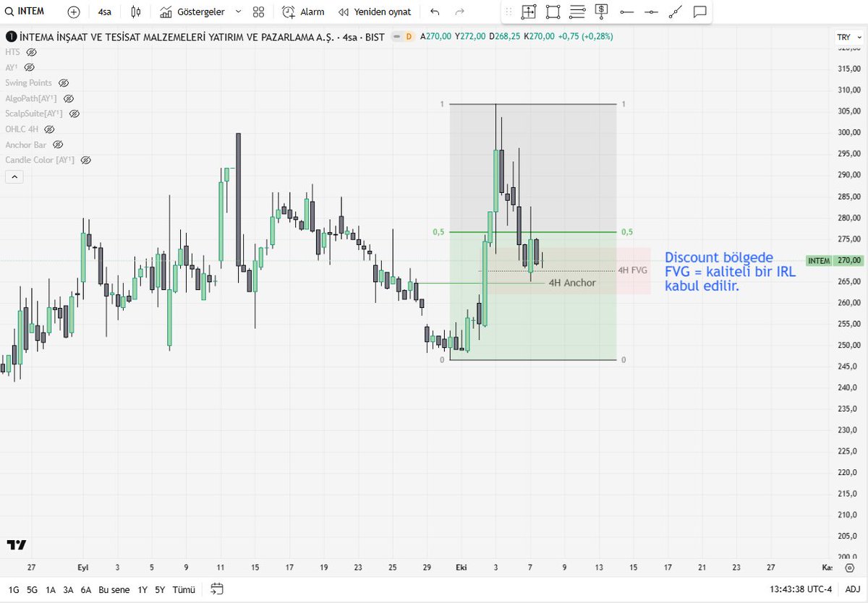Click the +0,75 (+0,28%) change value

[585, 37]
